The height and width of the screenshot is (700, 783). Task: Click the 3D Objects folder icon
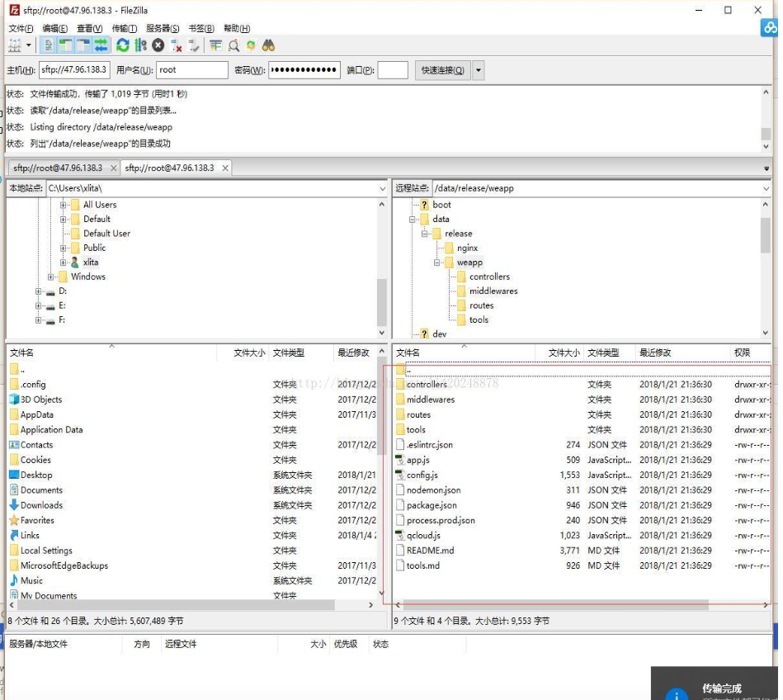14,400
